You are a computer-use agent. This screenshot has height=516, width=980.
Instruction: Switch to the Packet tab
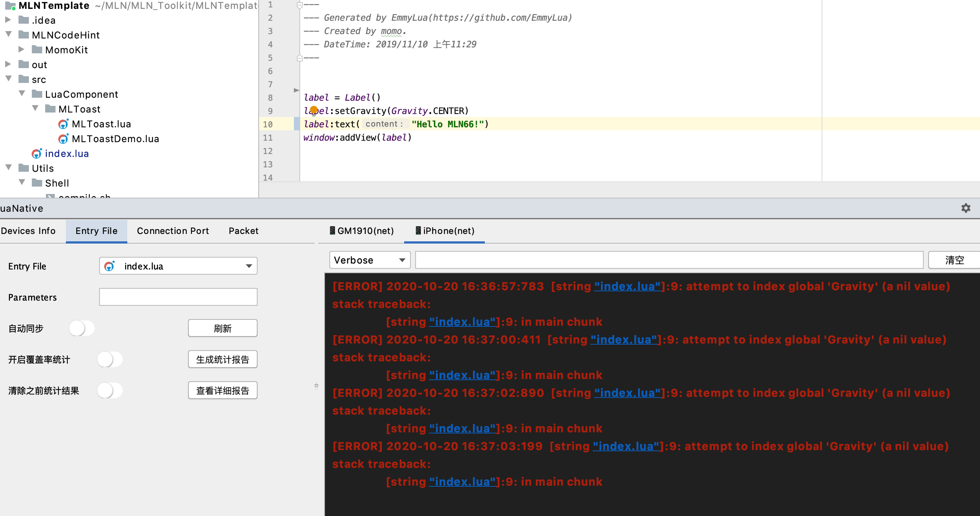[x=243, y=231]
